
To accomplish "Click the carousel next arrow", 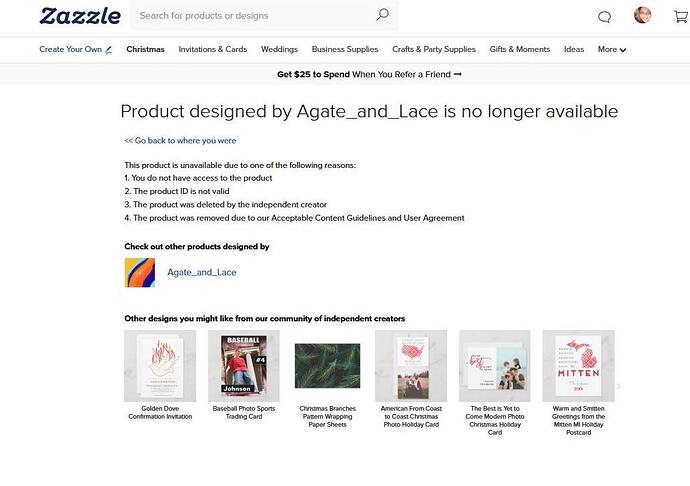I will (619, 387).
